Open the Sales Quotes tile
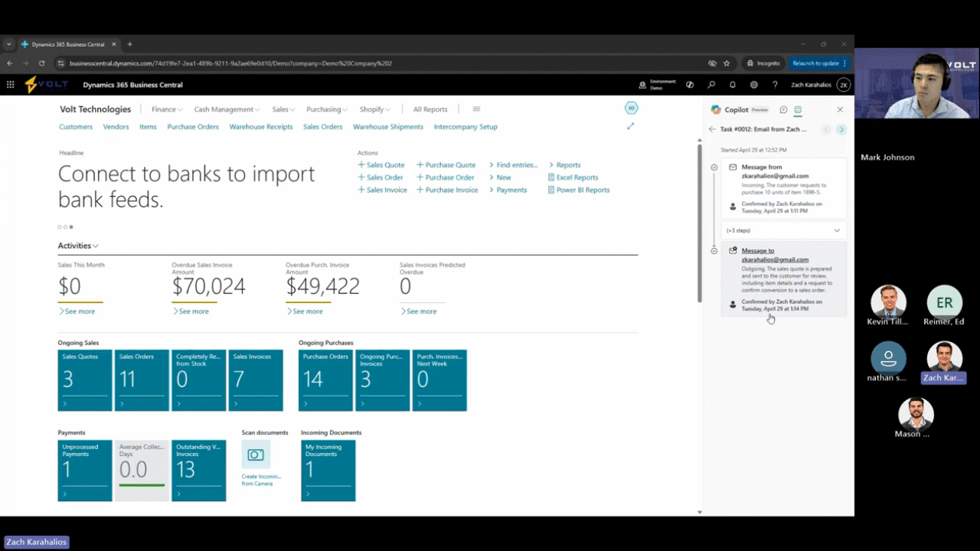This screenshot has width=980, height=551. 84,380
